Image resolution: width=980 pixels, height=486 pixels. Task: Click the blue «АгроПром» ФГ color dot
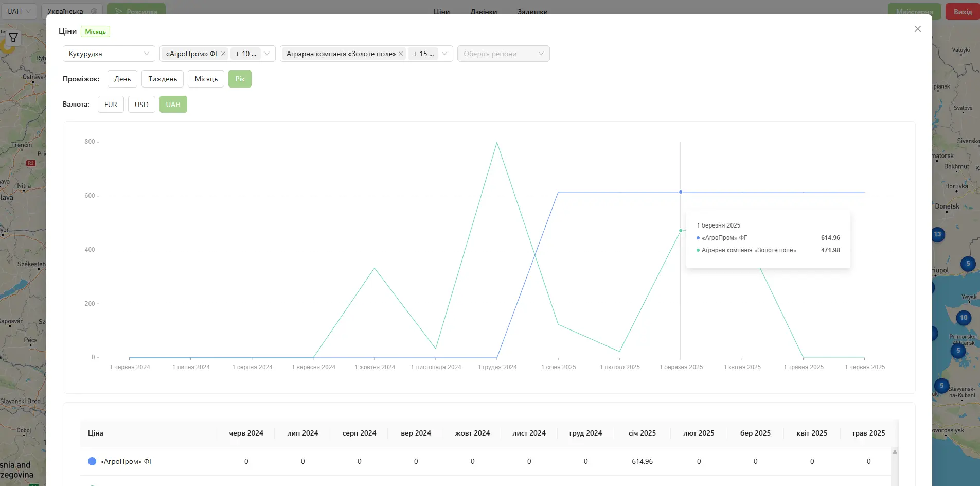92,461
